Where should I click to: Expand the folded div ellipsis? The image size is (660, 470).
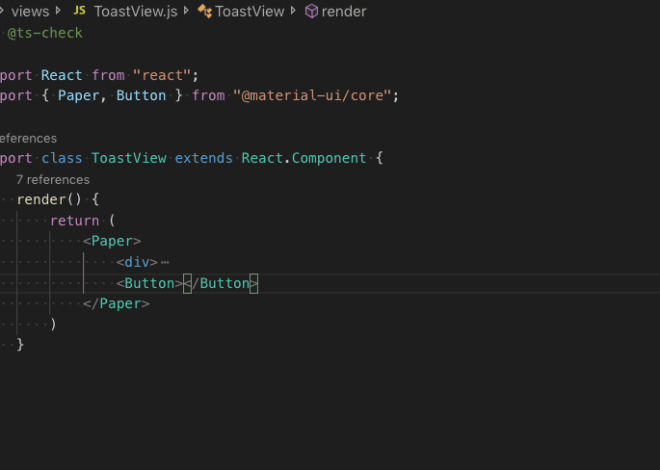point(165,263)
